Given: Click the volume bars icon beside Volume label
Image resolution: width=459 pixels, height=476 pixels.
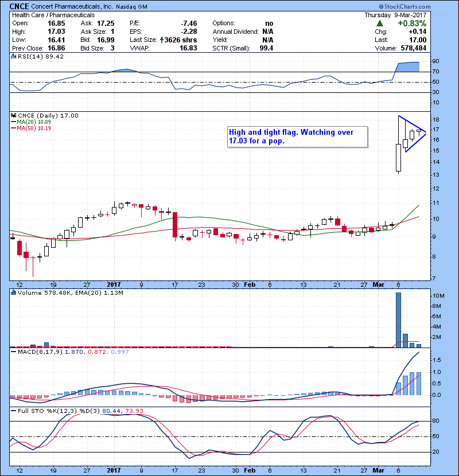Looking at the screenshot, I should [x=13, y=292].
